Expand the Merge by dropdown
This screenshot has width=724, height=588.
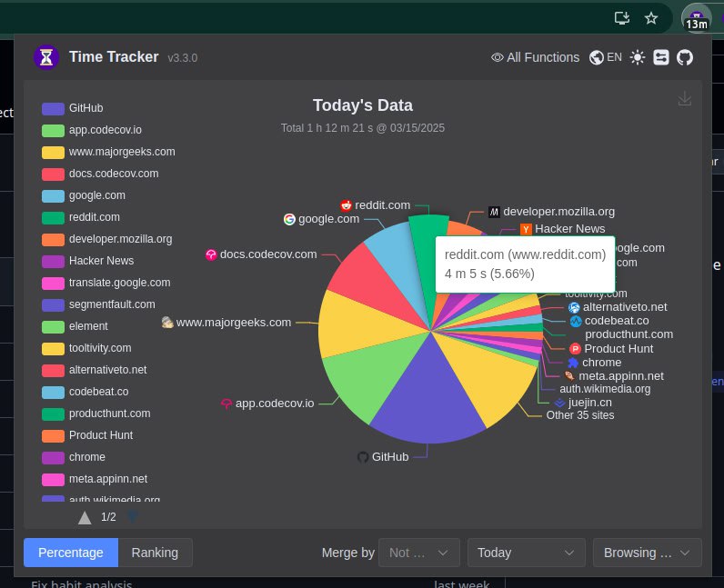pos(418,553)
